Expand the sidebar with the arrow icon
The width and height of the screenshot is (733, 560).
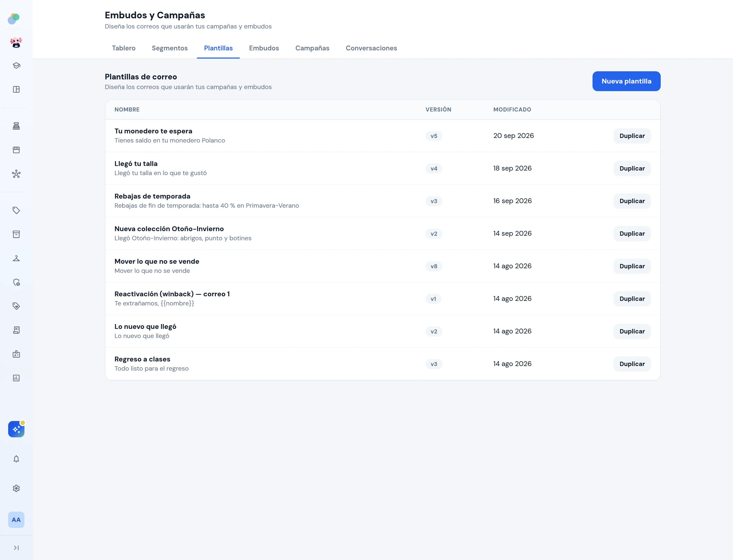16,548
